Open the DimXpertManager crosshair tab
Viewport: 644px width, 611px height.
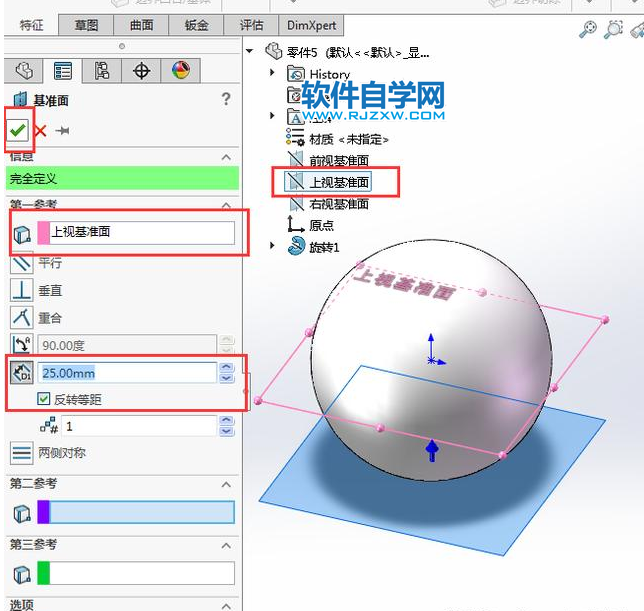[x=141, y=71]
